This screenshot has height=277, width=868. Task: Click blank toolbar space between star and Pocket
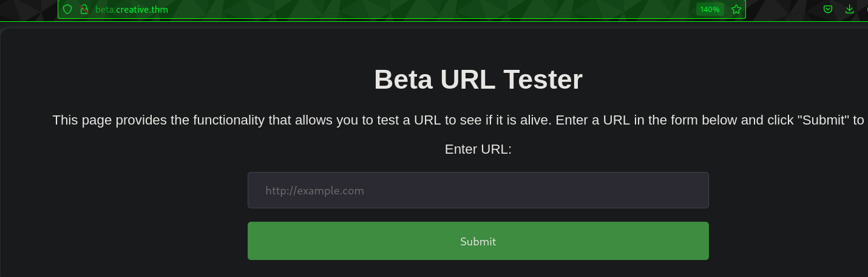pyautogui.click(x=783, y=9)
